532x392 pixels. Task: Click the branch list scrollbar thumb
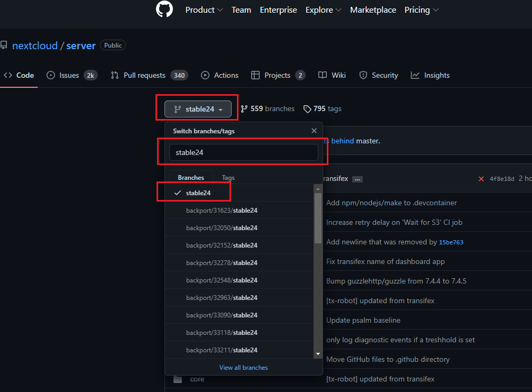[318, 218]
